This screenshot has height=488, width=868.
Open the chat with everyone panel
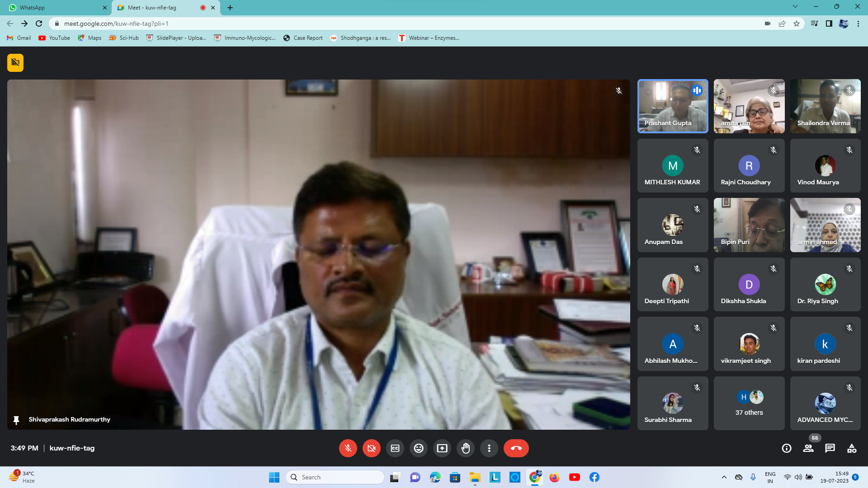[x=830, y=448]
